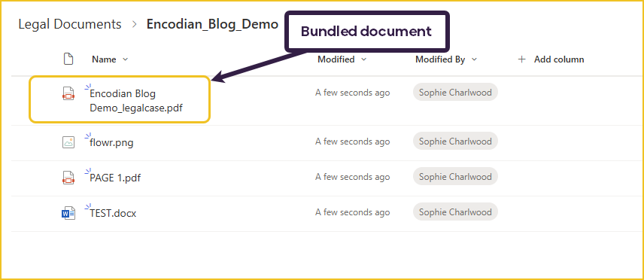The height and width of the screenshot is (280, 644).
Task: Open the TEST.docx document
Action: coord(113,214)
